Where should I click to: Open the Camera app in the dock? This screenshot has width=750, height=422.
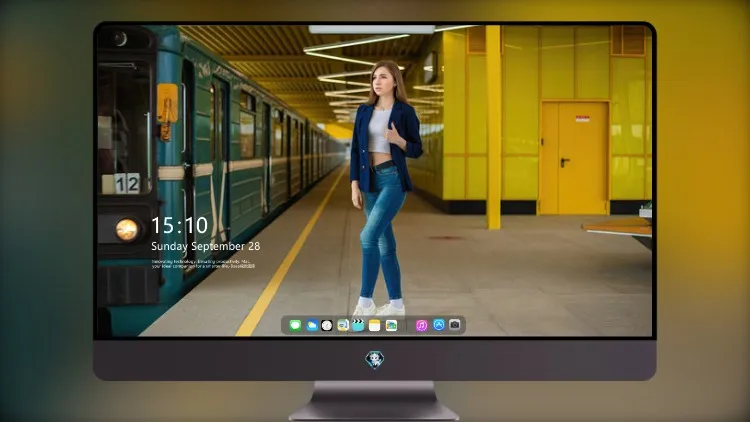(455, 325)
